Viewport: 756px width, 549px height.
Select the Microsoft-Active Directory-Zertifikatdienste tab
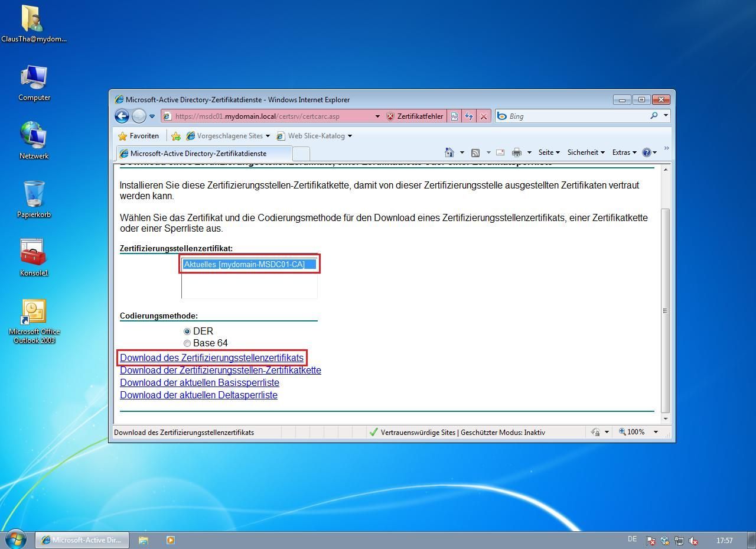pos(204,153)
